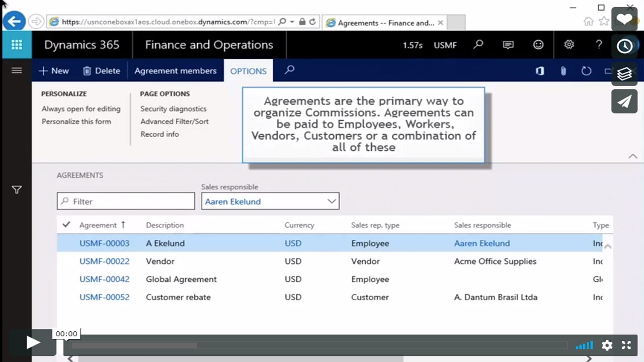Screen dimensions: 644x362
Task: Open a new browser tab
Action: point(456,23)
